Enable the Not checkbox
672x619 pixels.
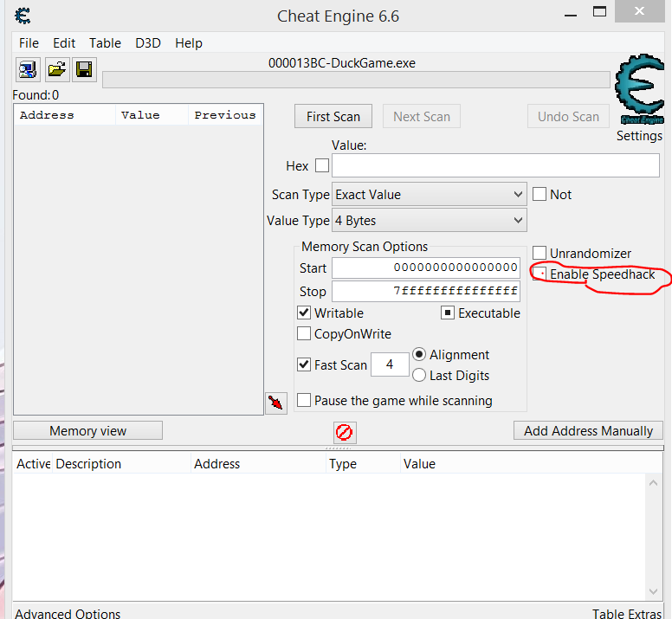pos(540,194)
